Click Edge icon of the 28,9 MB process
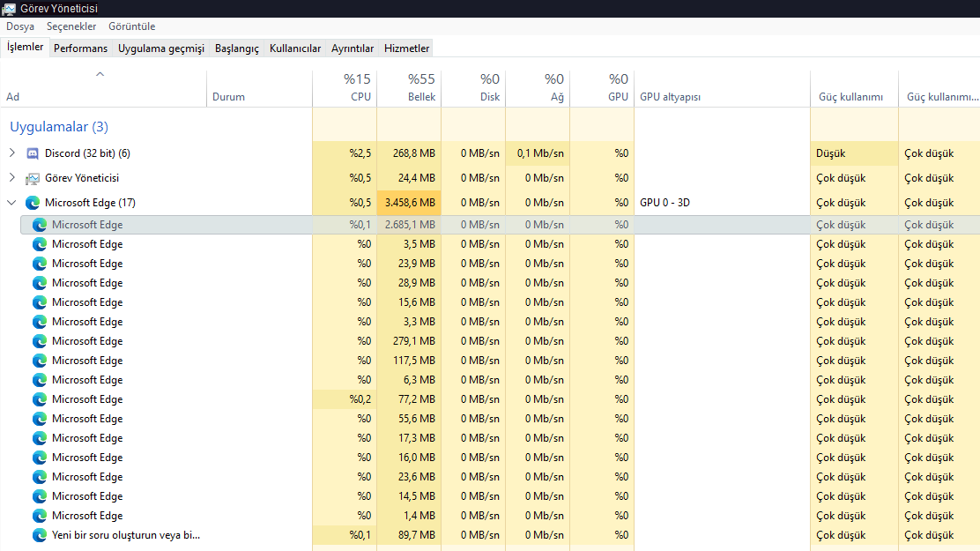Viewport: 980px width, 551px height. click(x=40, y=283)
